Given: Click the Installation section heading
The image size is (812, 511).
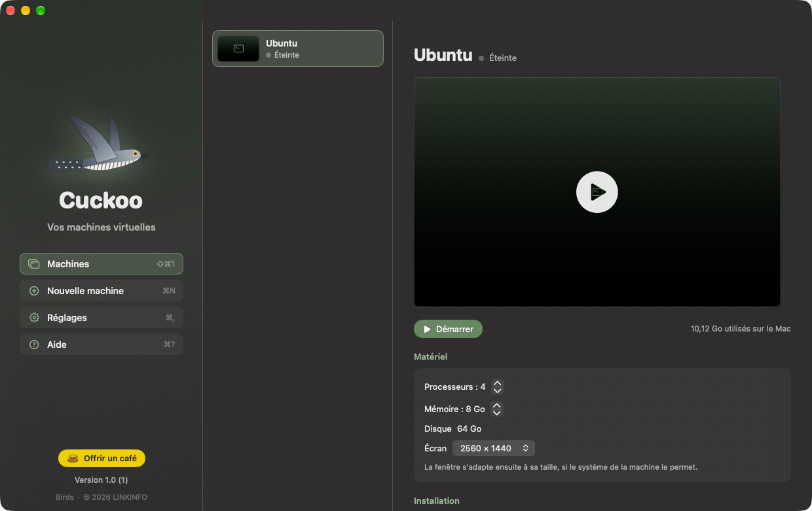Looking at the screenshot, I should 437,501.
